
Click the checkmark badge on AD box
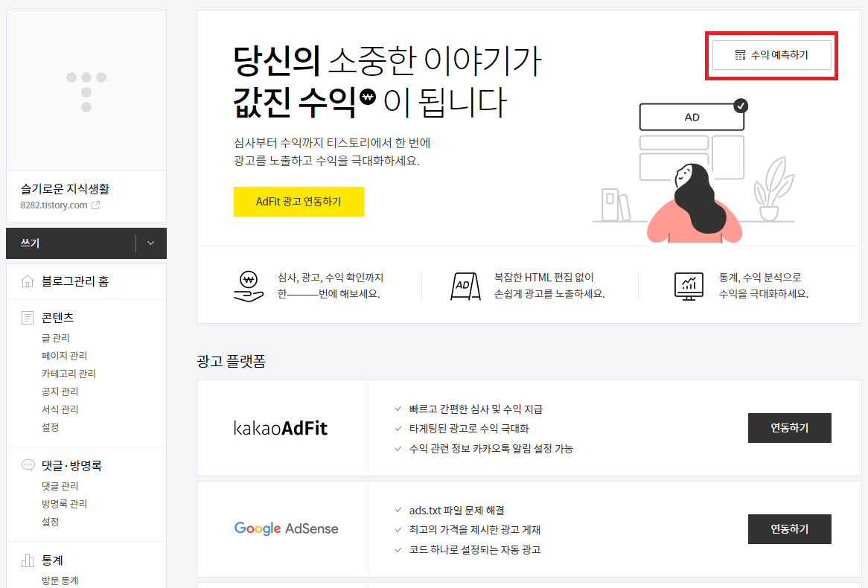[741, 106]
